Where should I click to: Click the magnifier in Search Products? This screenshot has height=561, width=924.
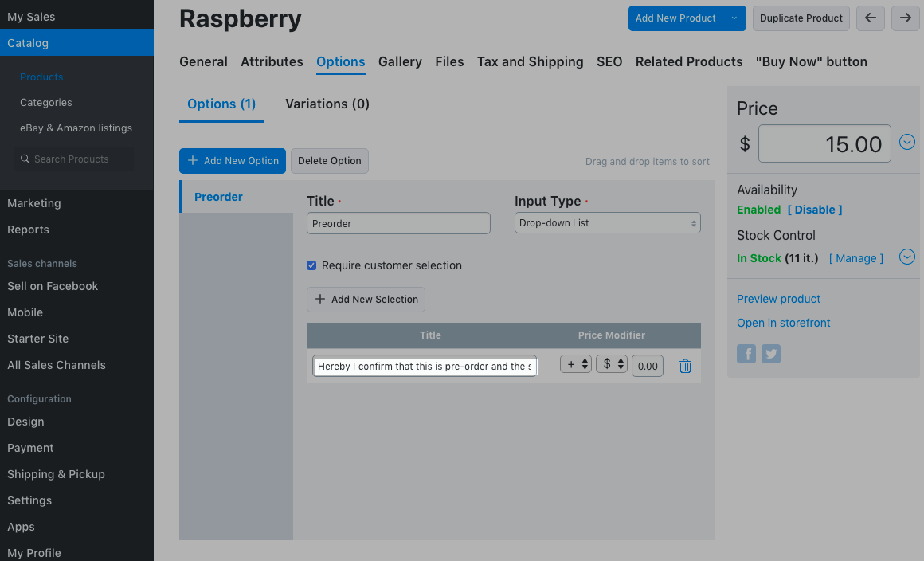click(x=25, y=159)
